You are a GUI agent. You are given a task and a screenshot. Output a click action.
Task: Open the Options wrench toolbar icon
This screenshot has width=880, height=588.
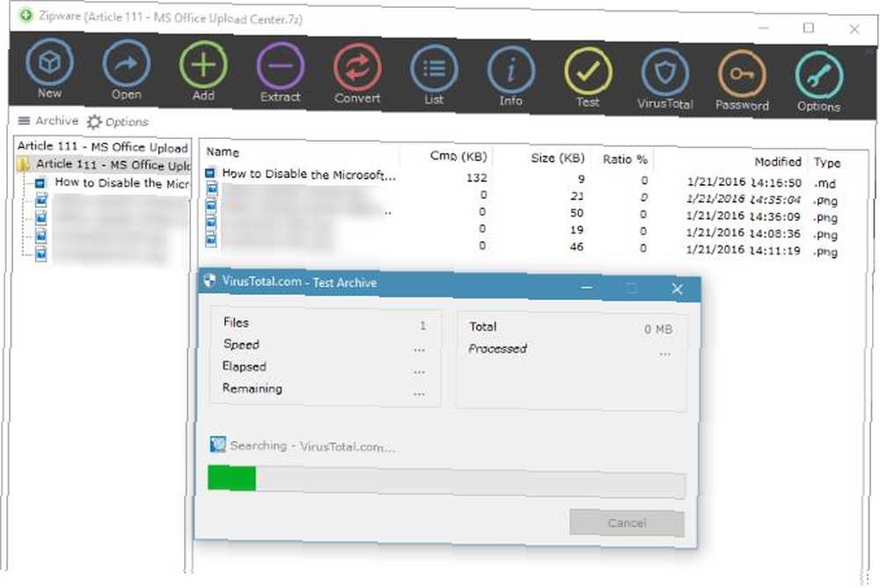coord(818,83)
